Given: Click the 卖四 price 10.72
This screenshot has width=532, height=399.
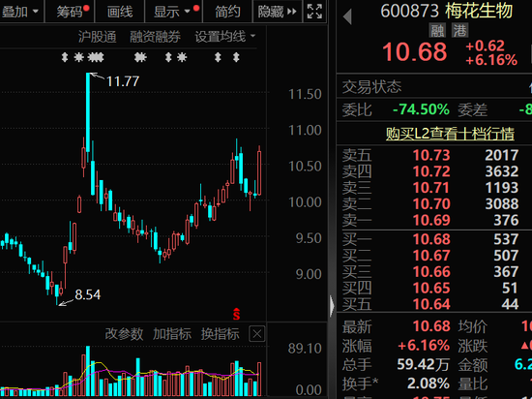Looking at the screenshot, I should (x=431, y=171).
